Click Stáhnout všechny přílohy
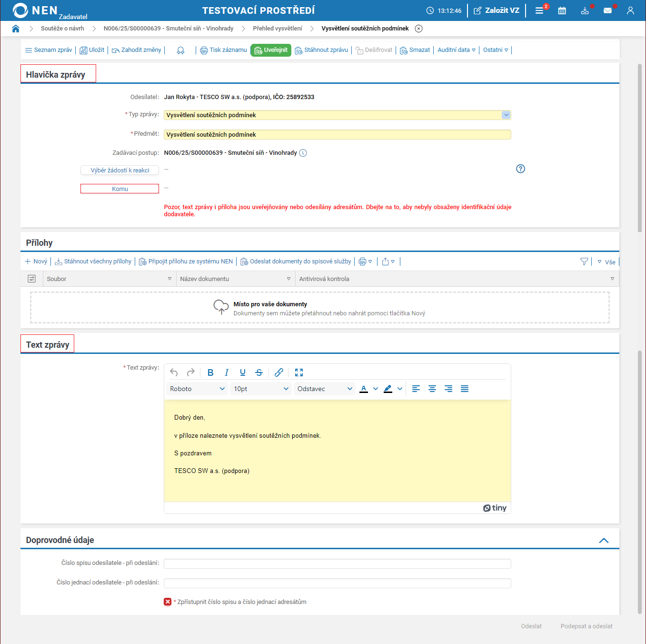The height and width of the screenshot is (644, 646). (x=93, y=262)
